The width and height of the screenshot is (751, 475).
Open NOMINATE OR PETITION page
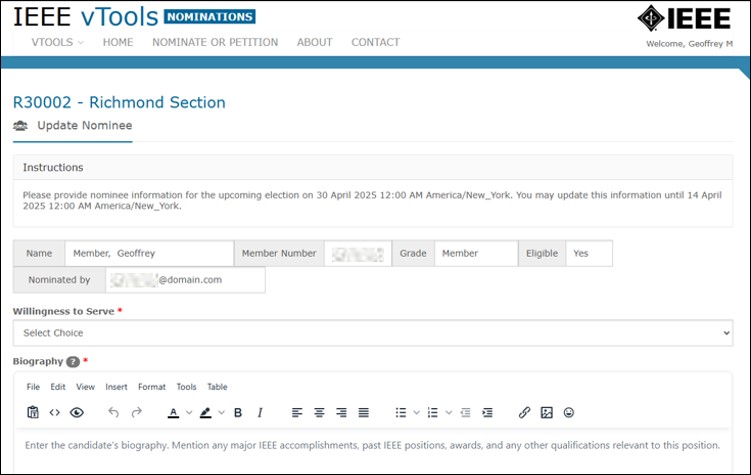click(215, 42)
